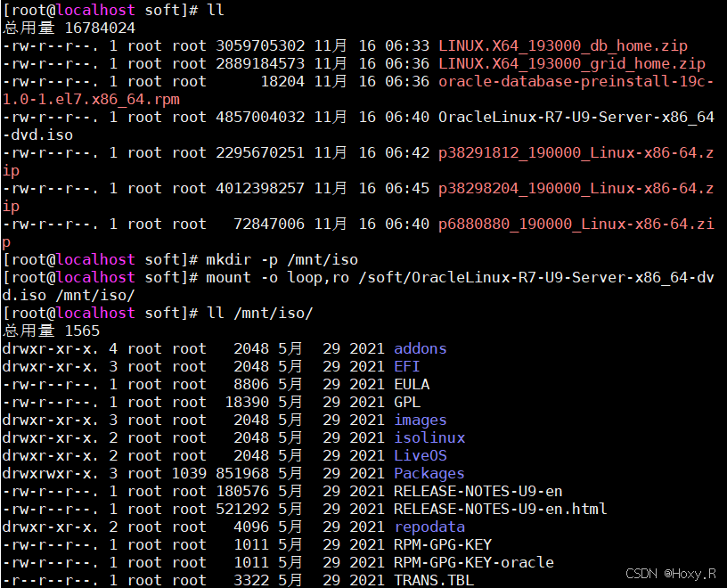This screenshot has height=588, width=727.
Task: Click the mount option text loop,ro
Action: pos(318,278)
